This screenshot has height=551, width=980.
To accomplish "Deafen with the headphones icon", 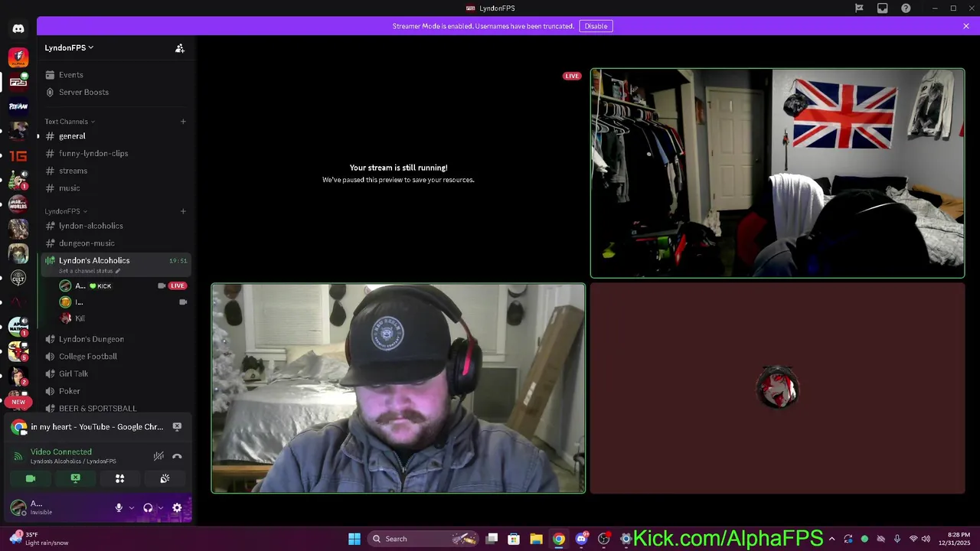I will pos(148,507).
